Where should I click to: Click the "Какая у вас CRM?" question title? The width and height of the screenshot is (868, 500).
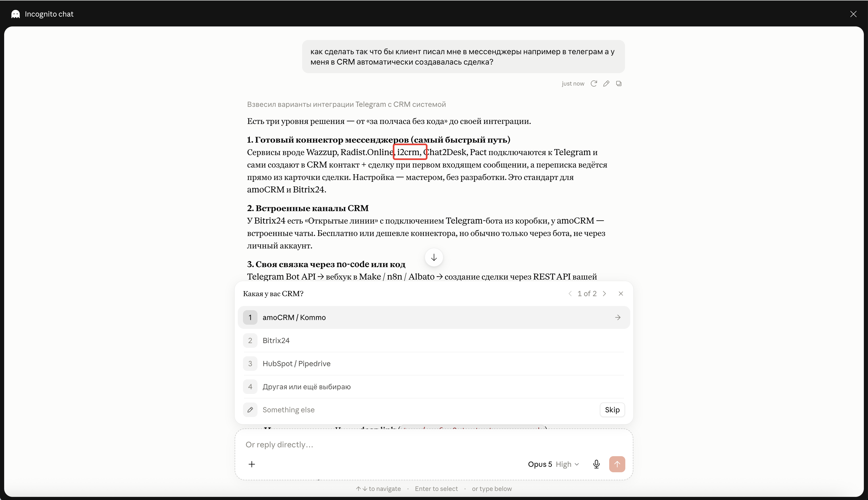(x=273, y=294)
